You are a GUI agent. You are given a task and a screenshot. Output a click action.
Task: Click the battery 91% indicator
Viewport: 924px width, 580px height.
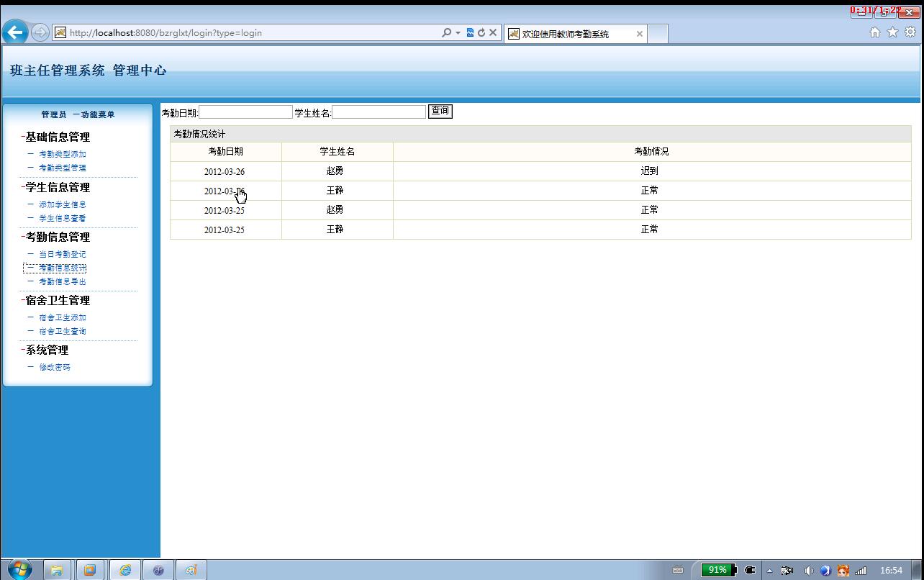pos(719,570)
